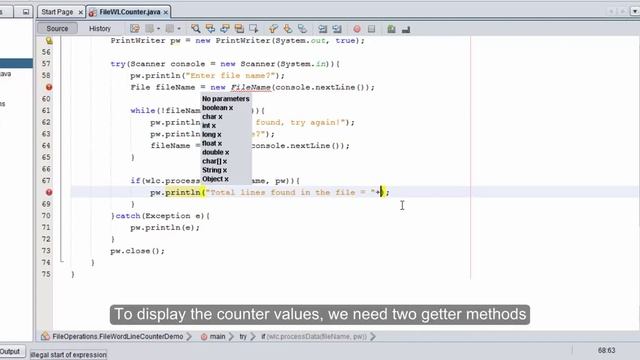Click the 'float x' parameter hint

coord(212,143)
